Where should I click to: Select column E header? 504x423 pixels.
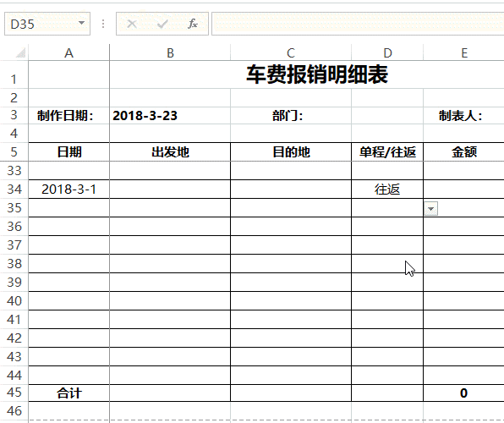(x=463, y=52)
